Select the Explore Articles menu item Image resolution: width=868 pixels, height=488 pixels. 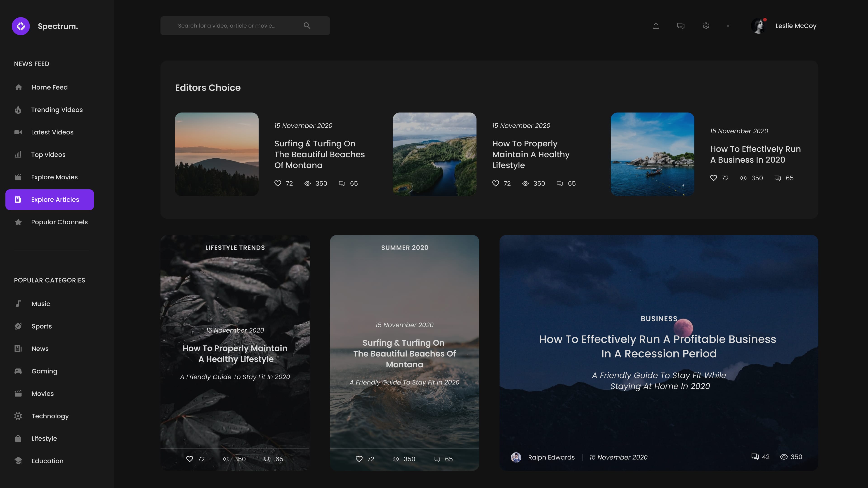pos(50,200)
